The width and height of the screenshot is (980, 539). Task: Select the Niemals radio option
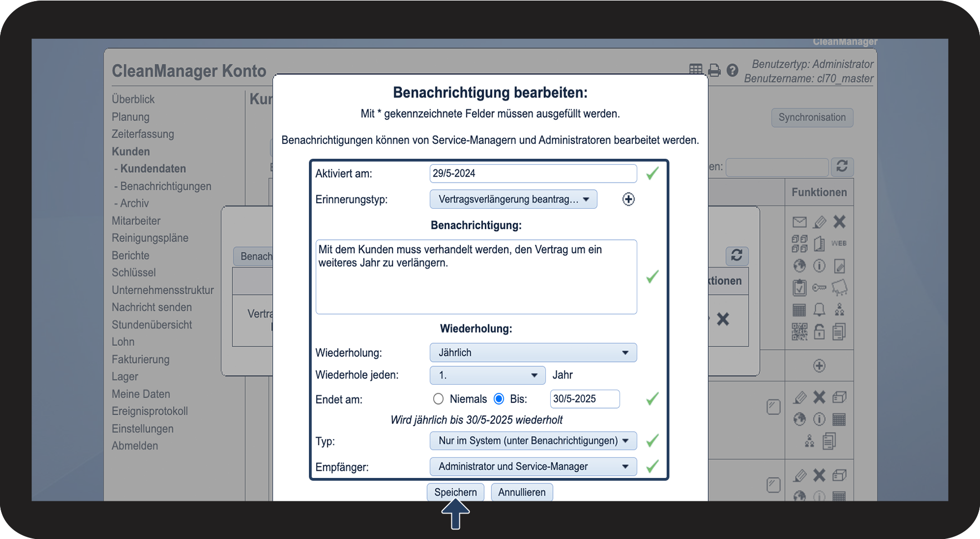[438, 399]
